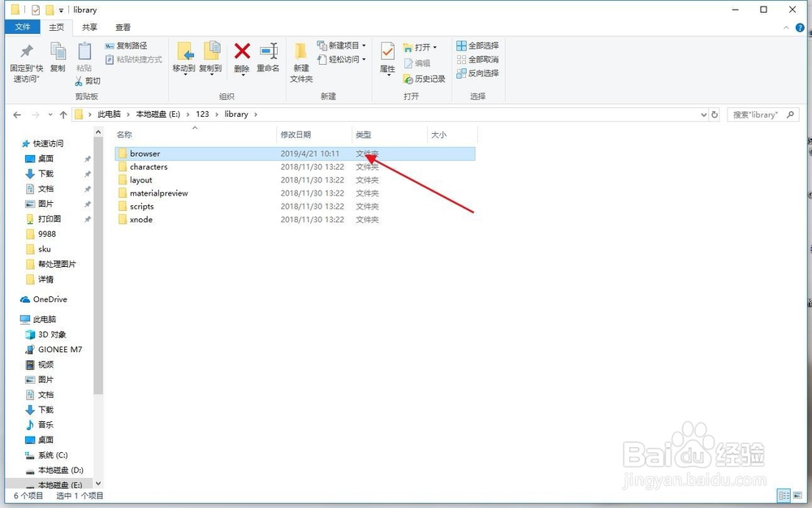Open the 轻松访问 dropdown

(x=342, y=59)
